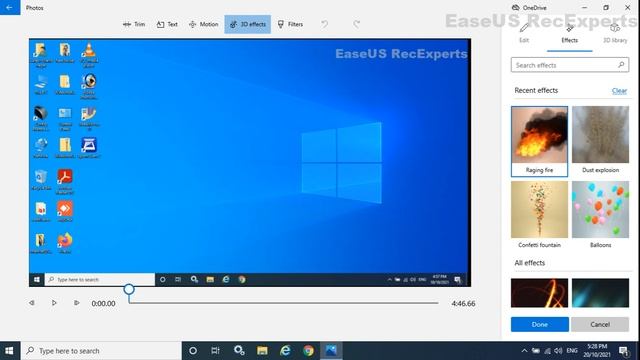Click the timeline seek handle
The image size is (640, 360).
(x=129, y=289)
